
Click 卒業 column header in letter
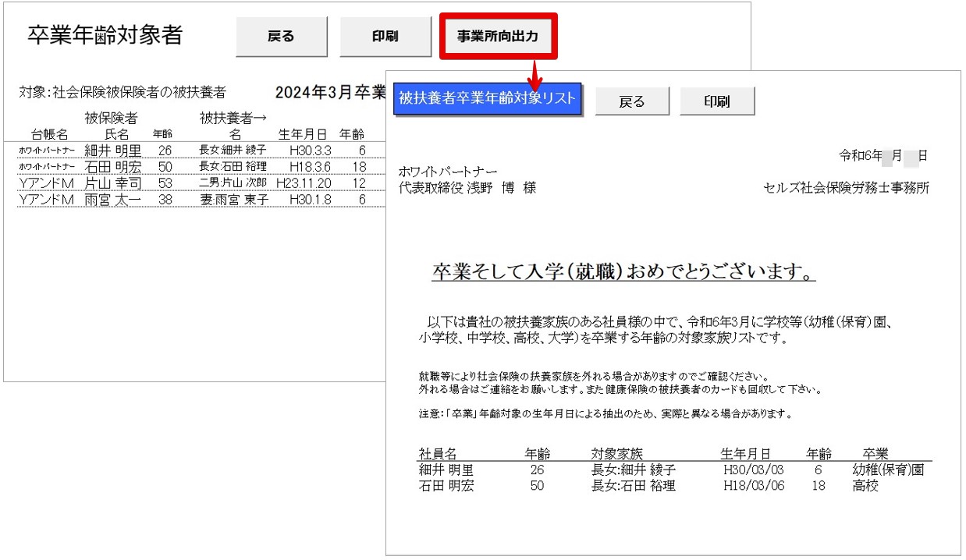click(x=875, y=454)
